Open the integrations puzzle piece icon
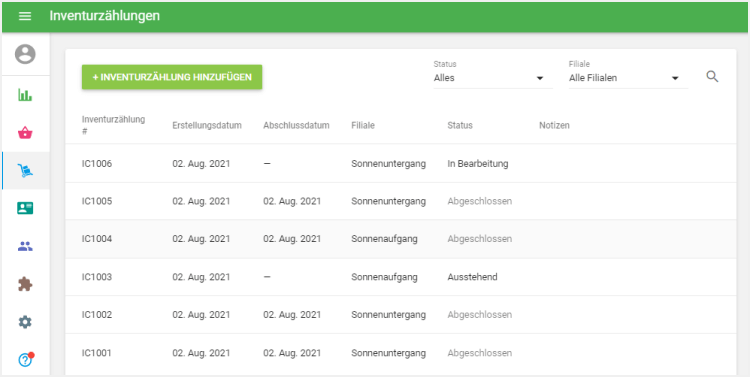This screenshot has height=377, width=750. point(25,285)
